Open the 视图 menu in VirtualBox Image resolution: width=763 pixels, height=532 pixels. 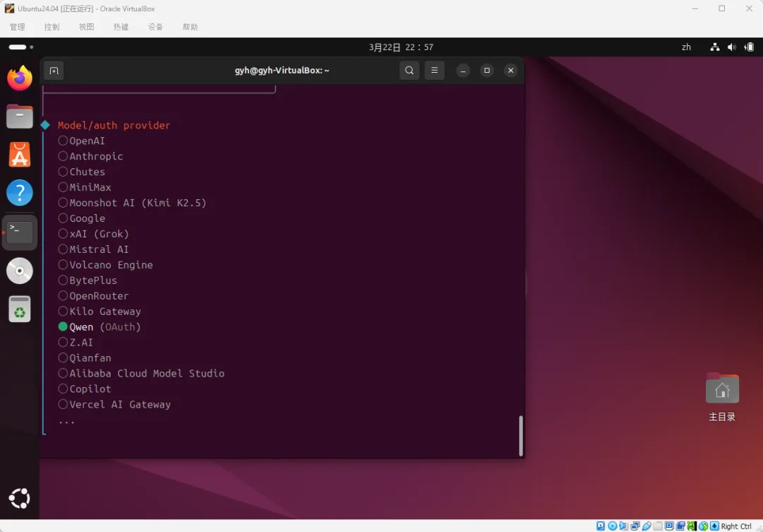(x=87, y=27)
